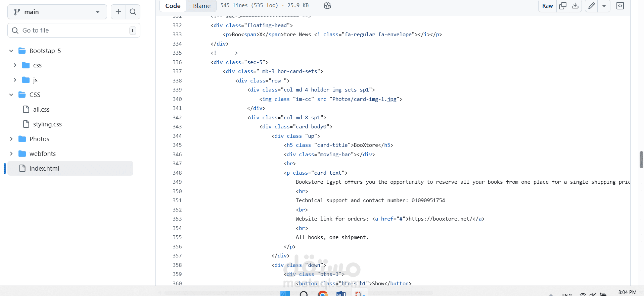Expand the webfonts folder

click(11, 154)
